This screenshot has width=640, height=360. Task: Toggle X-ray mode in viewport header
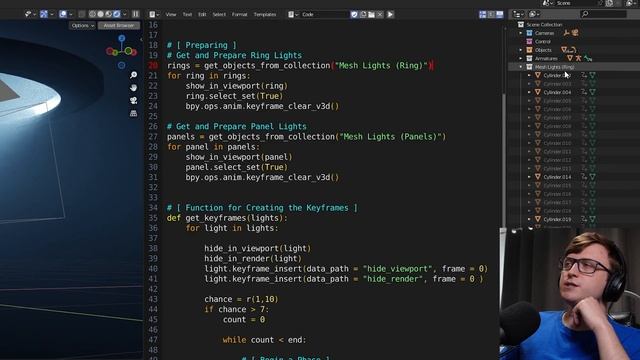[82, 14]
